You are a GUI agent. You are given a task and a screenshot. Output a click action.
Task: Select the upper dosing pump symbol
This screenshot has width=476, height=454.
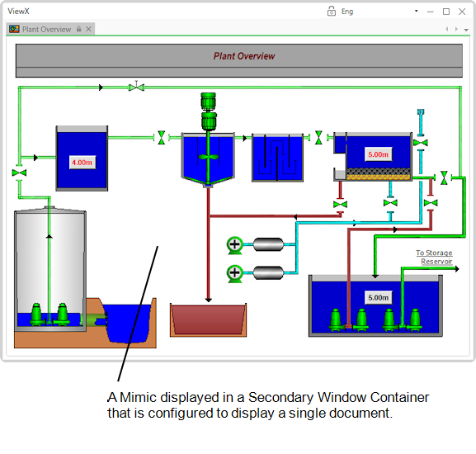[234, 245]
